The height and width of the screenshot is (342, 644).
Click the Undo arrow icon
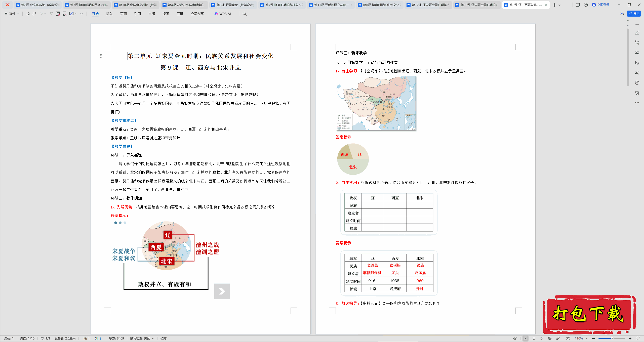coord(41,14)
